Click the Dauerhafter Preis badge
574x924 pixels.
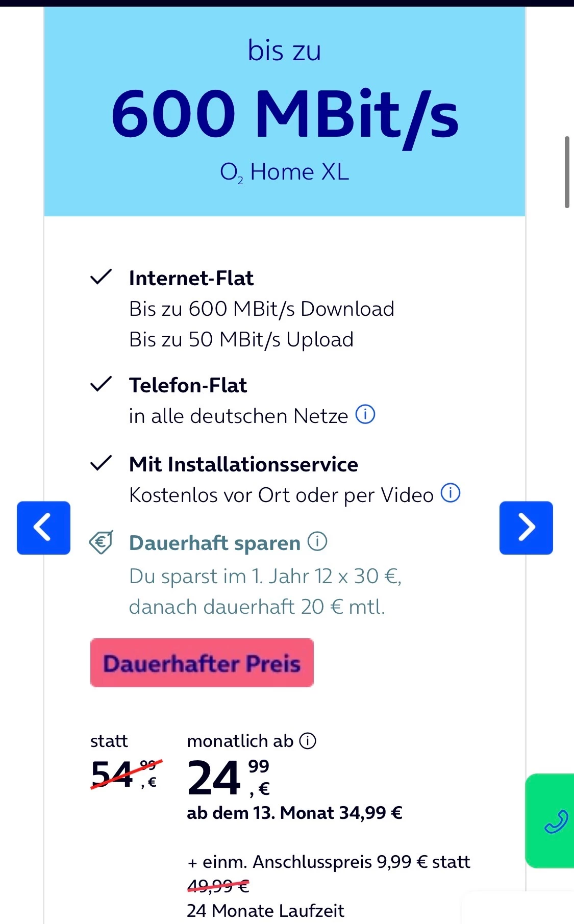[202, 663]
